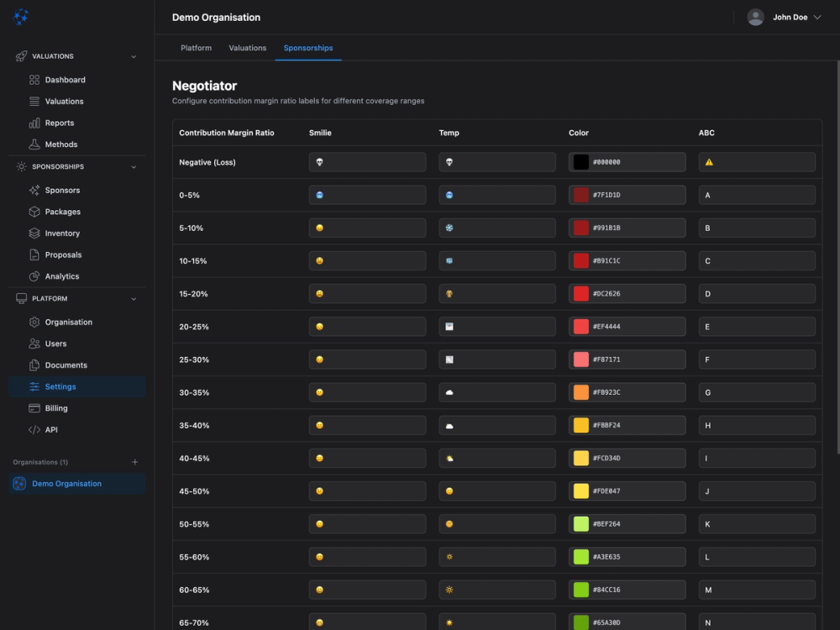Switch to the Valuations tab

(x=247, y=48)
